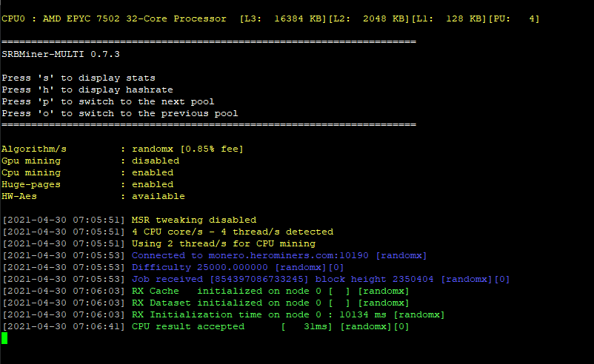Click the SRBMiner-MULTI 0.7.3 title text

61,54
